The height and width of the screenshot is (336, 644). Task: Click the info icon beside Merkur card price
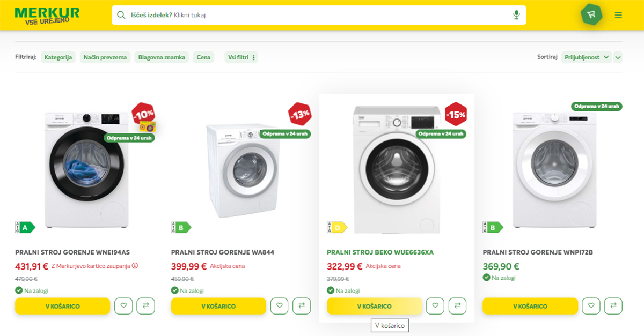pyautogui.click(x=135, y=265)
